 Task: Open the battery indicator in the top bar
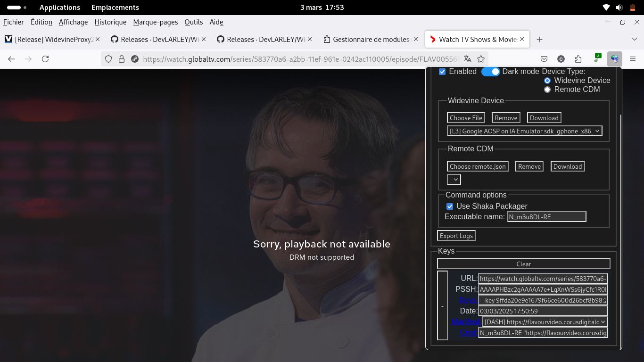(633, 8)
